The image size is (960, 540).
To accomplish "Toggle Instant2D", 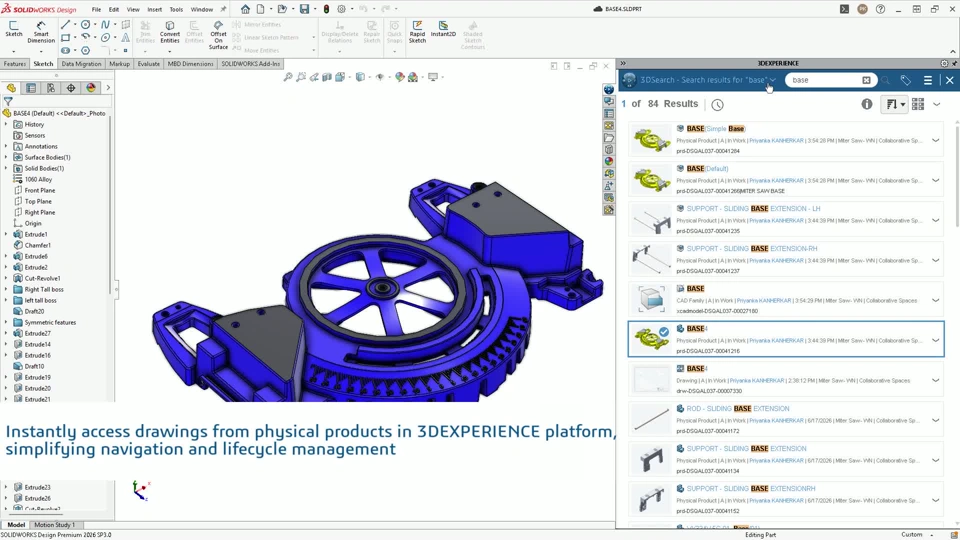I will 443,29.
